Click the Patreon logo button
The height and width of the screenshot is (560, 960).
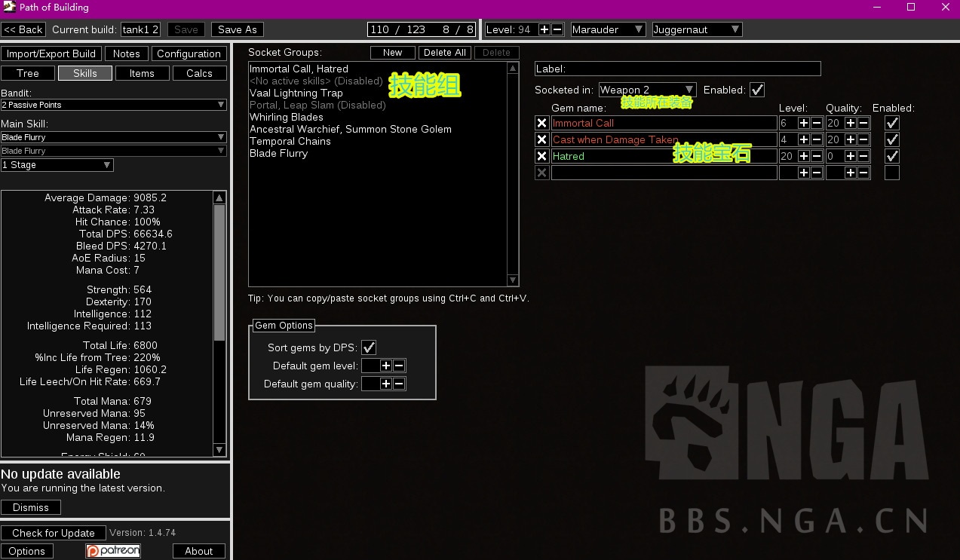113,551
